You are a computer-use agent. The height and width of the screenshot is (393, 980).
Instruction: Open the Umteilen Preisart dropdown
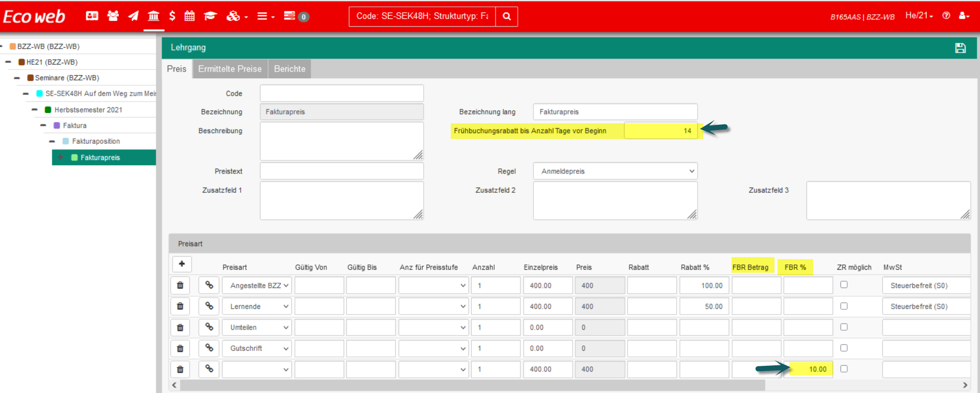point(257,327)
